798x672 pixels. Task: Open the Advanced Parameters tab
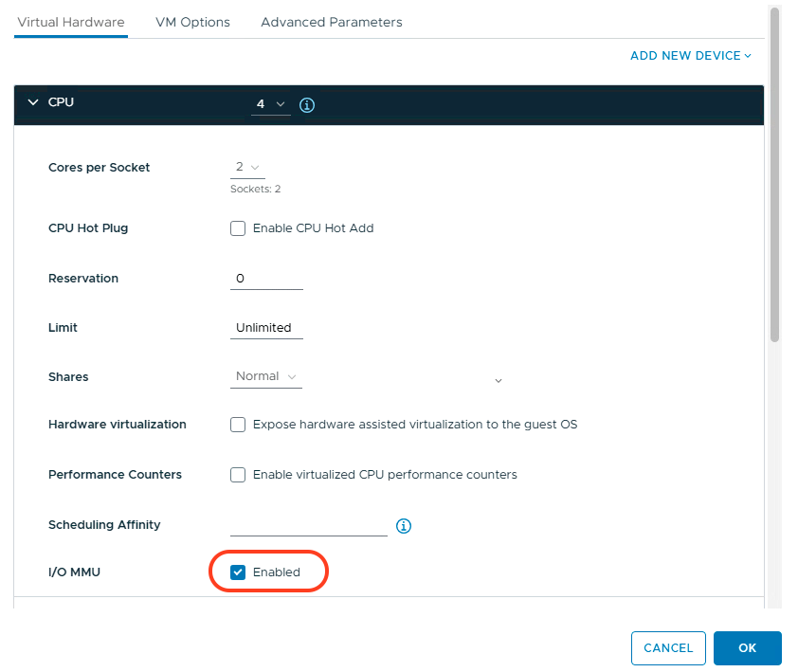click(332, 23)
